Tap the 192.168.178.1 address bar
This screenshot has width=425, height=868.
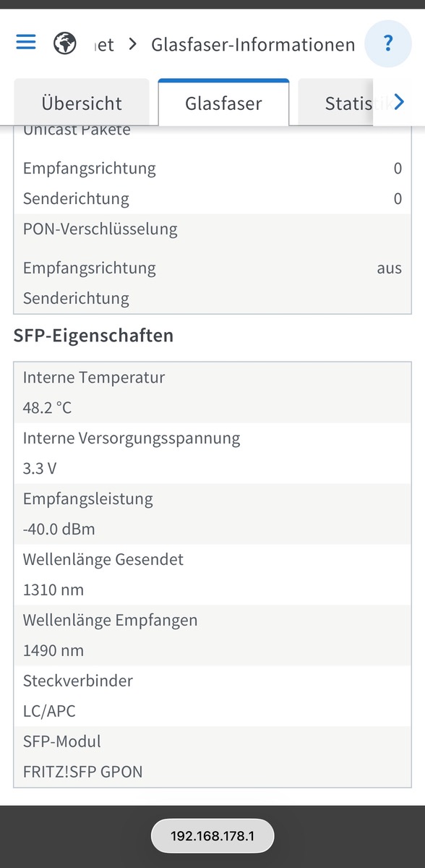point(212,836)
